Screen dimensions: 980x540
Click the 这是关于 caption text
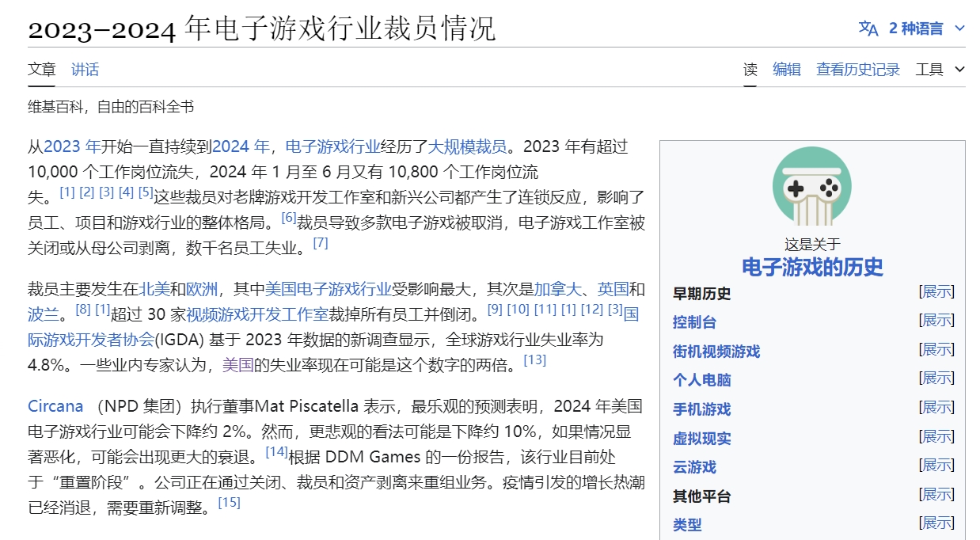click(812, 245)
